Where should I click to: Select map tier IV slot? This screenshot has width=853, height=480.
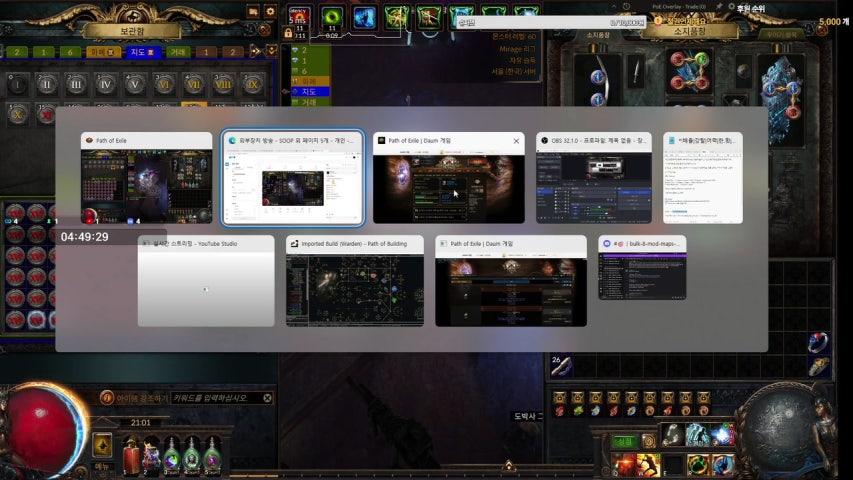pos(106,84)
